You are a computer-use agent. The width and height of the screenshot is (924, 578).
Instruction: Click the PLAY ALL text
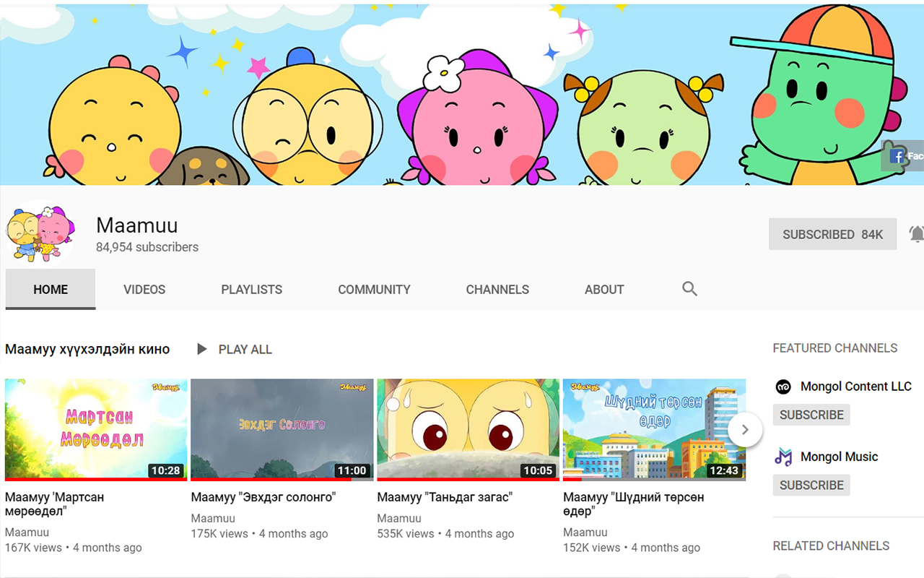(x=245, y=350)
